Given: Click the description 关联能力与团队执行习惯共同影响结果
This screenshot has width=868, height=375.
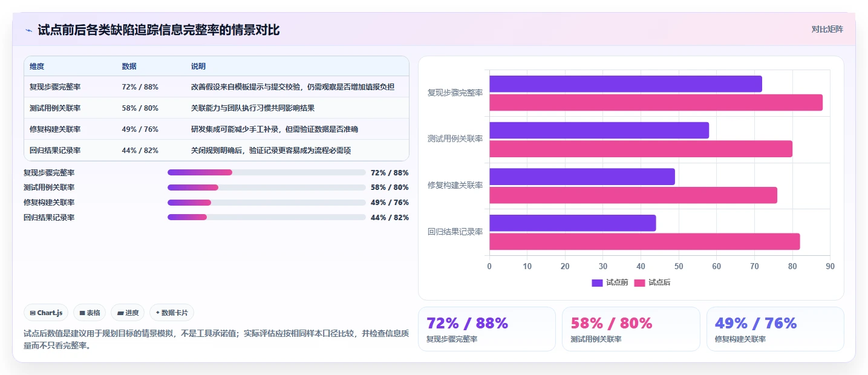Looking at the screenshot, I should [x=253, y=108].
